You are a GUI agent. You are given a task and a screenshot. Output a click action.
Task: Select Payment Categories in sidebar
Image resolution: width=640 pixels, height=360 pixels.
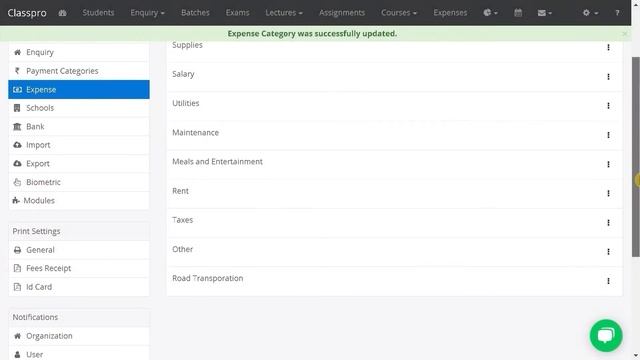(79, 71)
